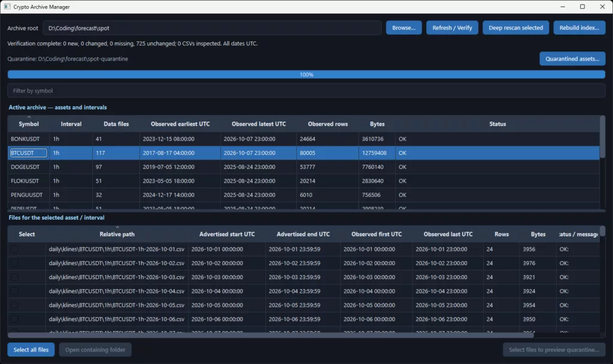Sort by Observed earliest UTC header
This screenshot has height=364, width=613.
click(180, 124)
